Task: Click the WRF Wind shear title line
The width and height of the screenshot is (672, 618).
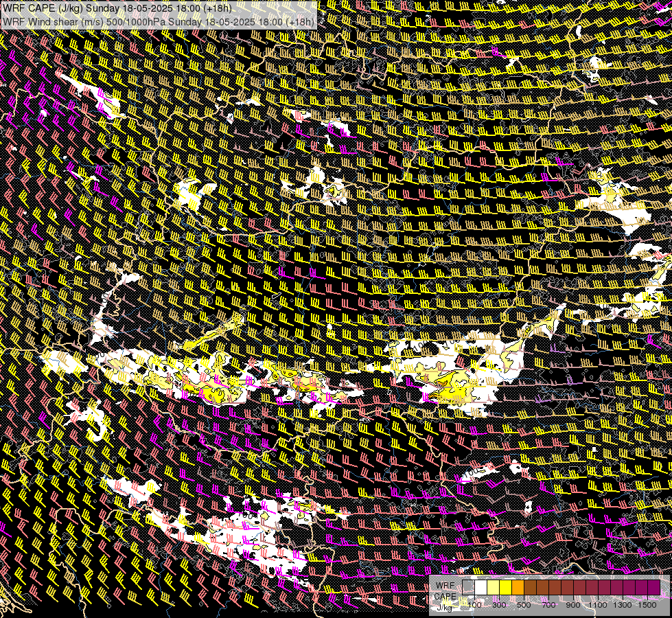Action: tap(159, 21)
